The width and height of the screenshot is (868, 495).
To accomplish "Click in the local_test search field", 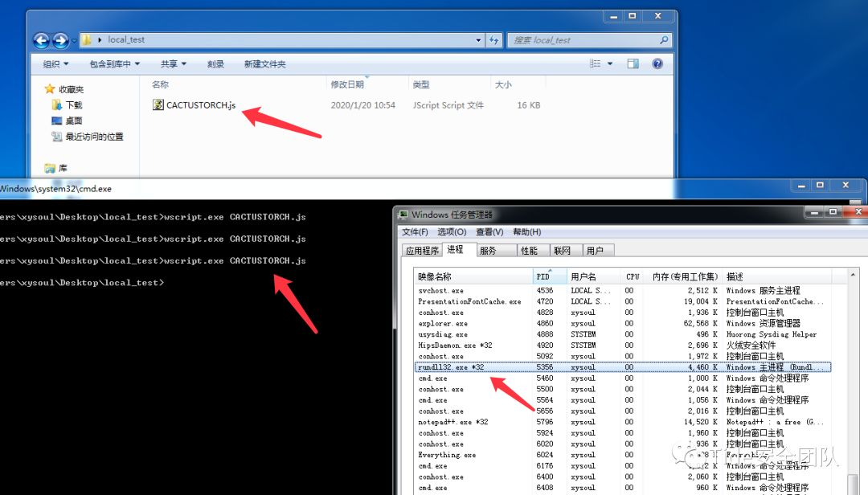I will pos(584,40).
